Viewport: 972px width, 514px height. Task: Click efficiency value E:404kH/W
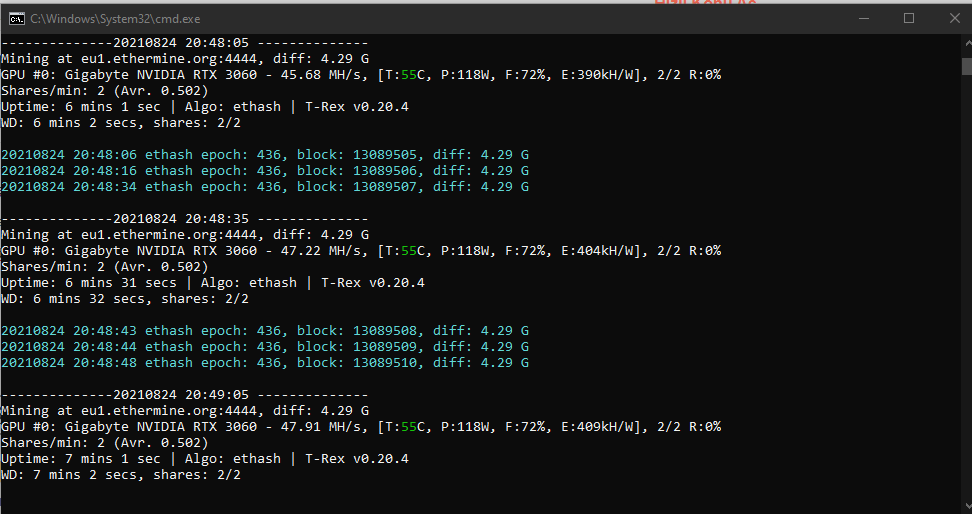click(x=599, y=250)
